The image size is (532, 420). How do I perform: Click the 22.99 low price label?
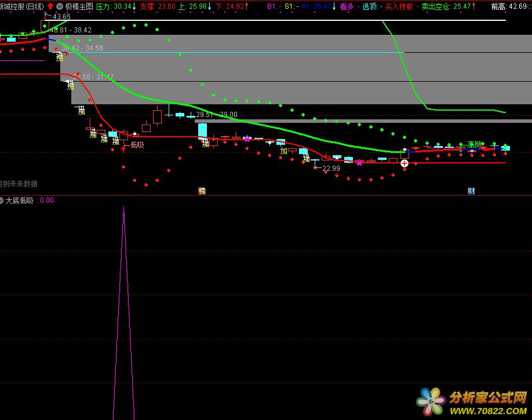tap(331, 168)
